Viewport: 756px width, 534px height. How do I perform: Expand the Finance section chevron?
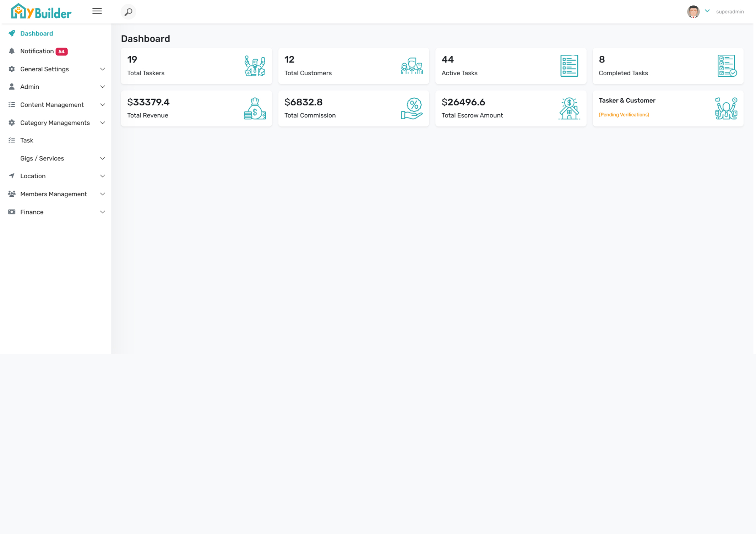(x=102, y=212)
